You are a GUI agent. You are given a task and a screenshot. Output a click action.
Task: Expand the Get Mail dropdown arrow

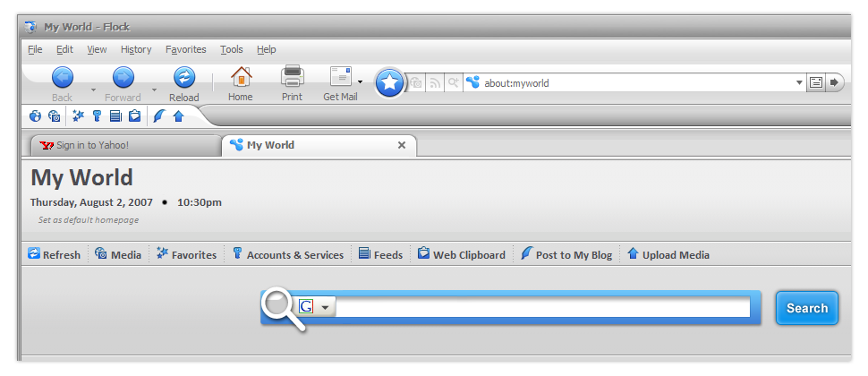[360, 82]
